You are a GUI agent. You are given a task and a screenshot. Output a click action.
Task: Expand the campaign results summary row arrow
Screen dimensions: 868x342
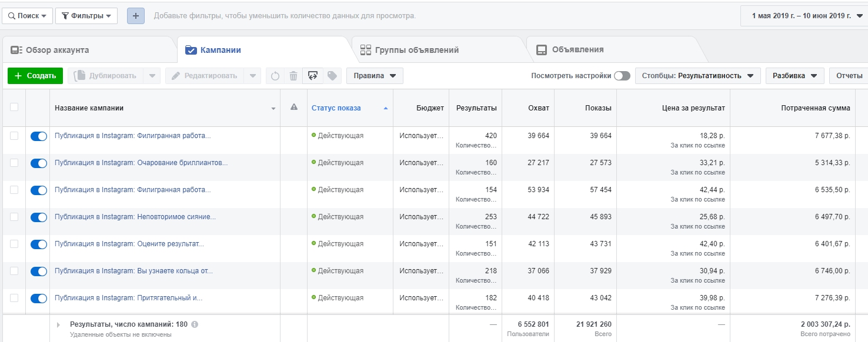coord(59,324)
